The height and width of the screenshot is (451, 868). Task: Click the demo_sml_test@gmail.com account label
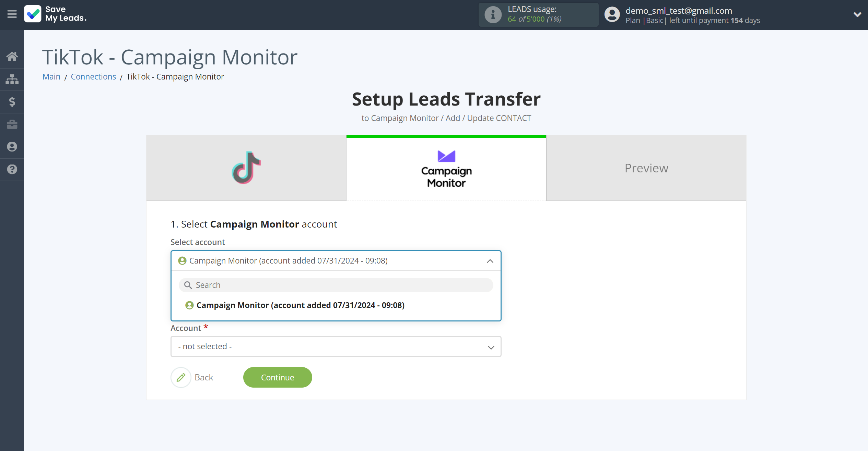[679, 11]
